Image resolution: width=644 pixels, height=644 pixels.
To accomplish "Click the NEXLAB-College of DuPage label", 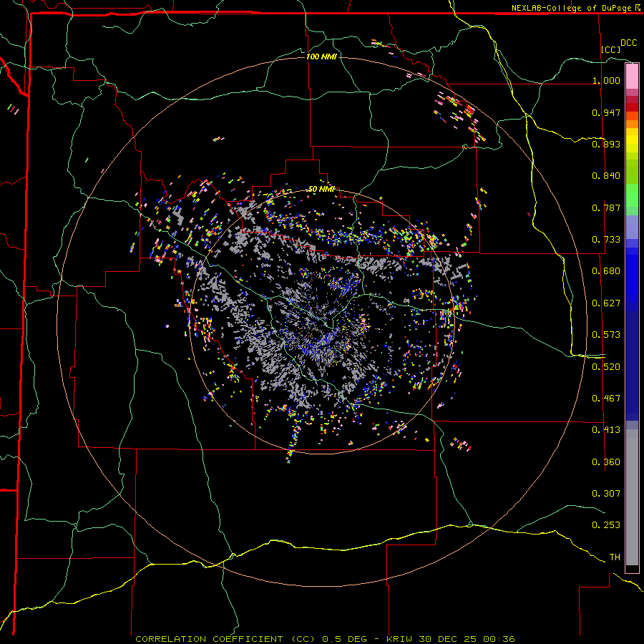I will [x=571, y=8].
